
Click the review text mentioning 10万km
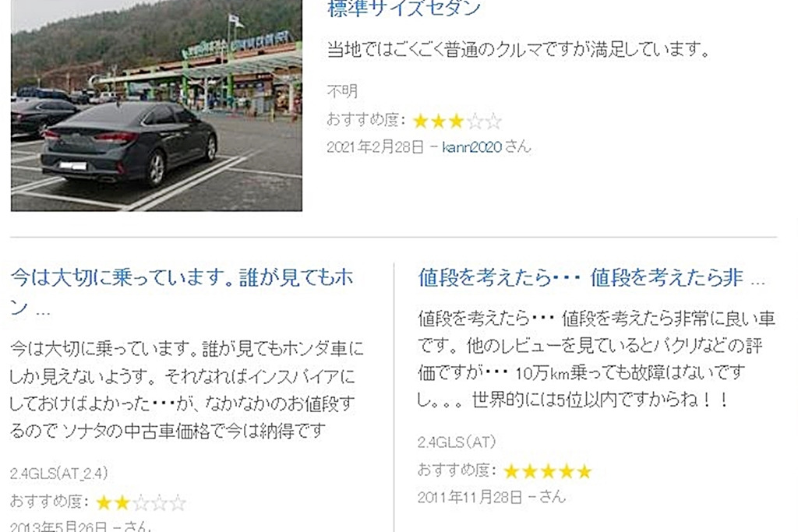pyautogui.click(x=596, y=359)
